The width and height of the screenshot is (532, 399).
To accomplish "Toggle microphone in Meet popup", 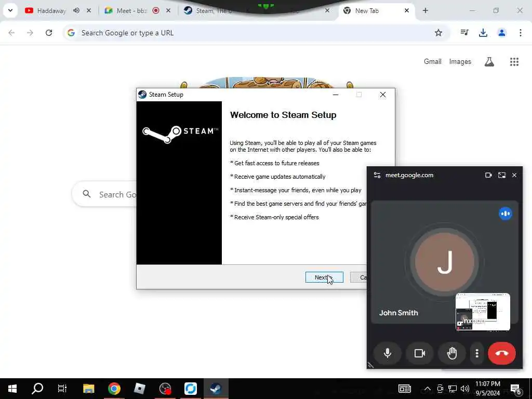I will (x=387, y=353).
